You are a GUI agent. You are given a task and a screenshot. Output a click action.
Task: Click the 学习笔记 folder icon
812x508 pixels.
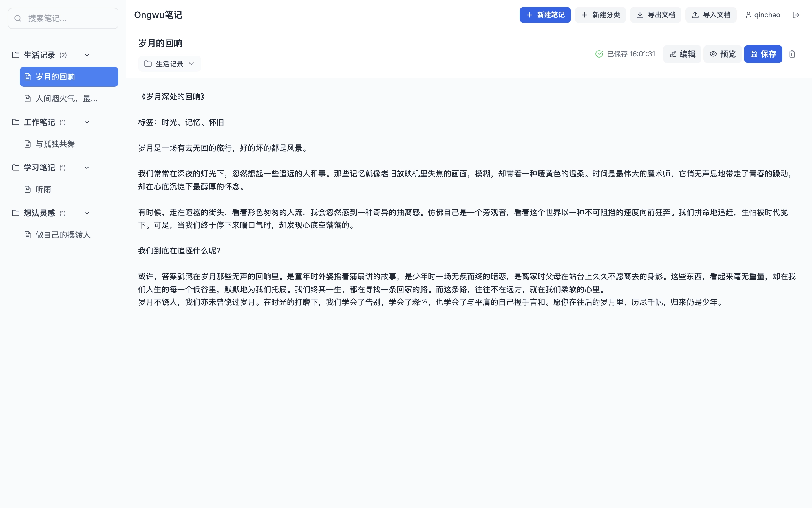pyautogui.click(x=16, y=167)
